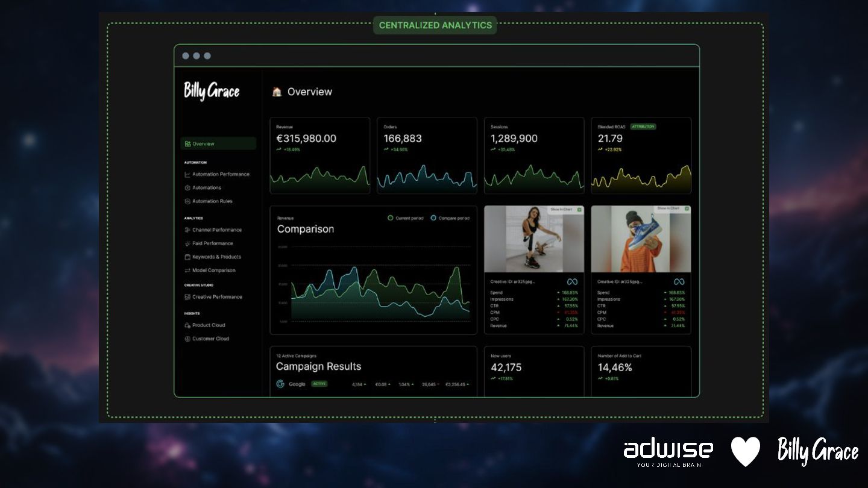Click the Blended ROAS yellow sparkline

tap(641, 178)
